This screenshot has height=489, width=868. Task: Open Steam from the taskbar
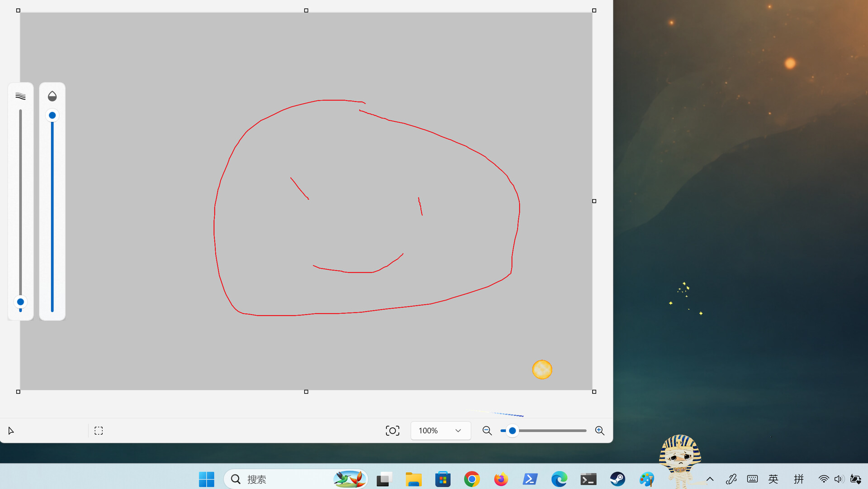[x=617, y=479]
